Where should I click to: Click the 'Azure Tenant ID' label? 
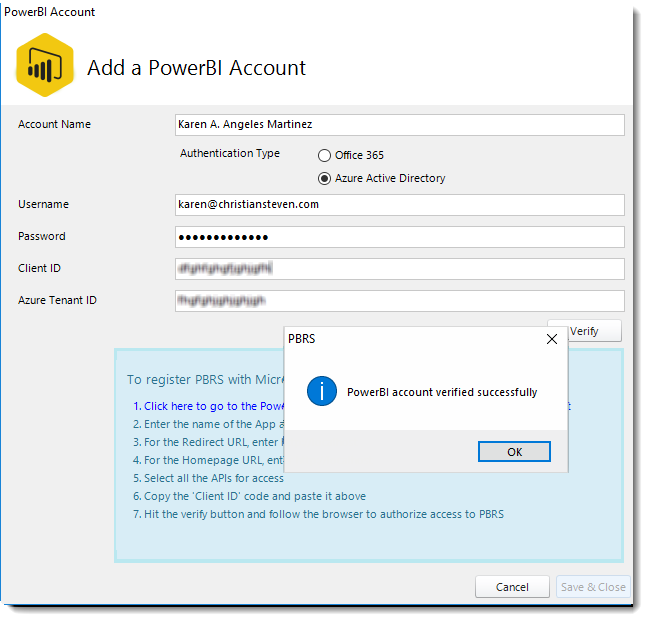click(x=57, y=300)
